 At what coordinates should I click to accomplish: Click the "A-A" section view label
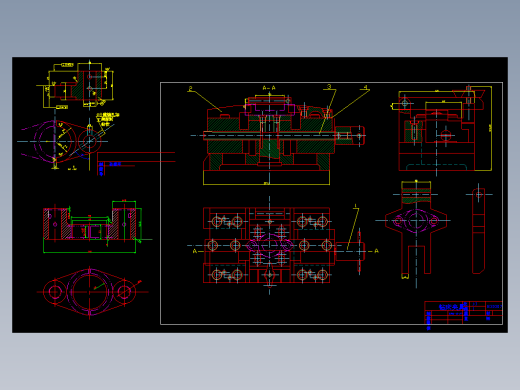269,88
